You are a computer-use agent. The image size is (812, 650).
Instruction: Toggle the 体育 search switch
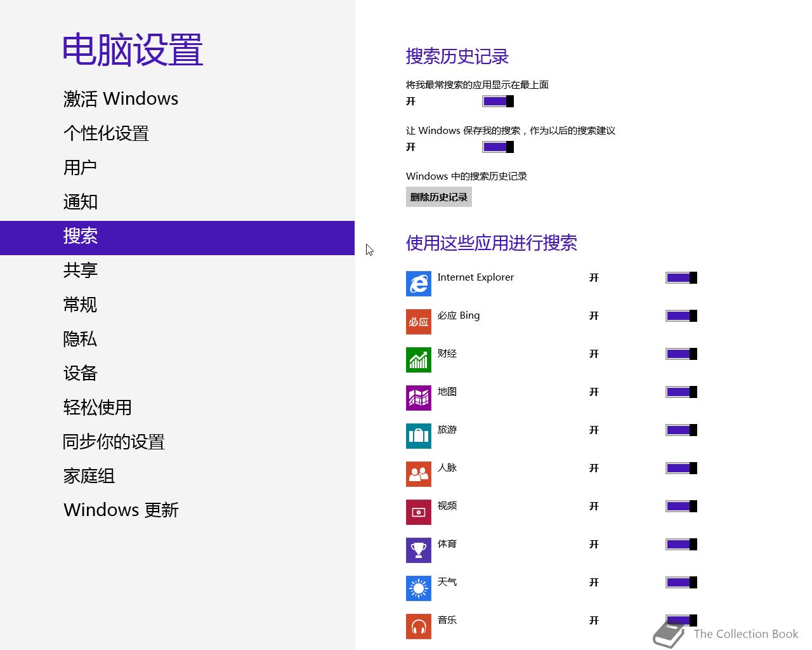[x=681, y=545]
